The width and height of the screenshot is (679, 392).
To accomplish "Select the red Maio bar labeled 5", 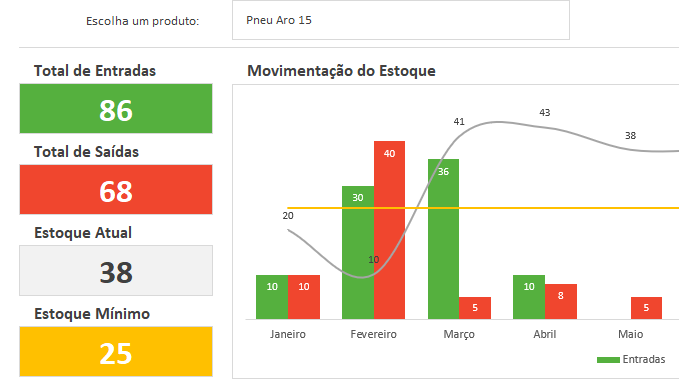I will 646,308.
